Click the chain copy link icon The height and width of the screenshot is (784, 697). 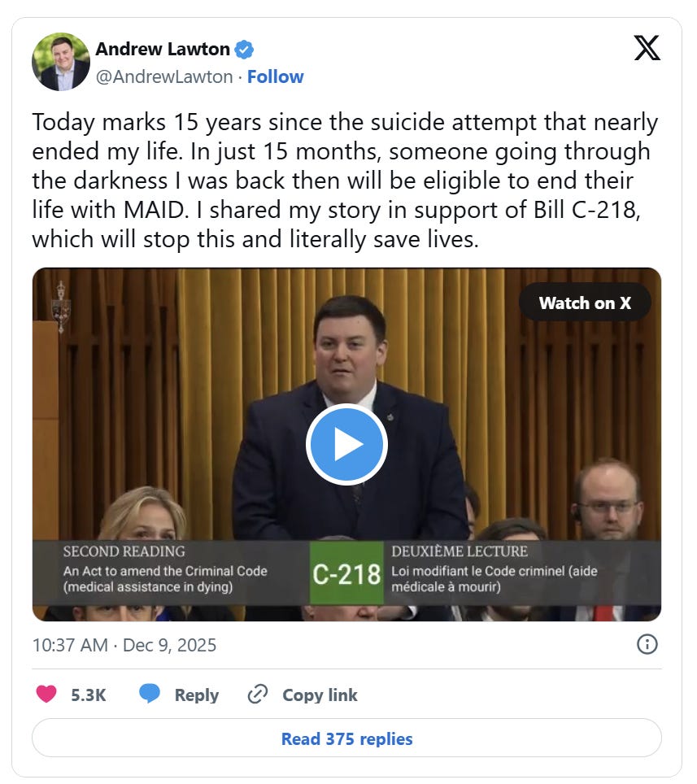(x=258, y=695)
